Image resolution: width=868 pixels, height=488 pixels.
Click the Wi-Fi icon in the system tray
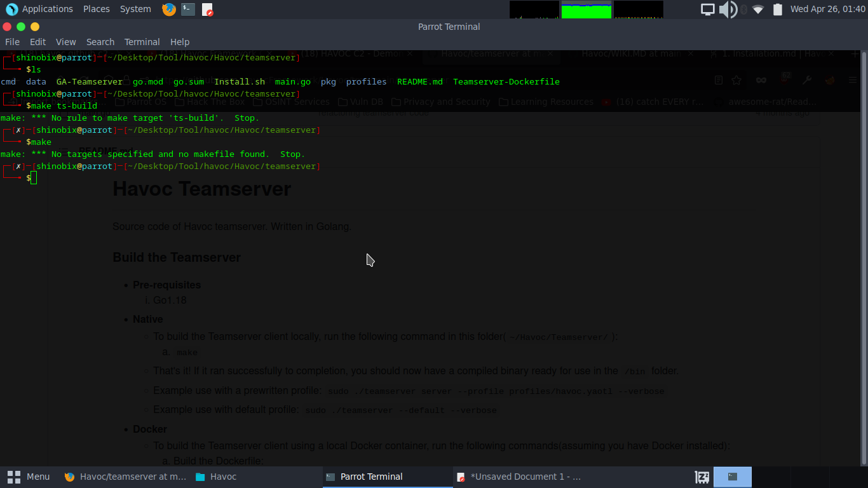click(757, 9)
